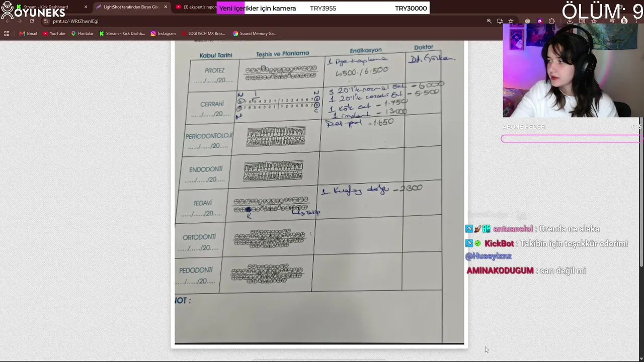
Task: Click the @Huseyiznz mention in chat
Action: pyautogui.click(x=489, y=256)
